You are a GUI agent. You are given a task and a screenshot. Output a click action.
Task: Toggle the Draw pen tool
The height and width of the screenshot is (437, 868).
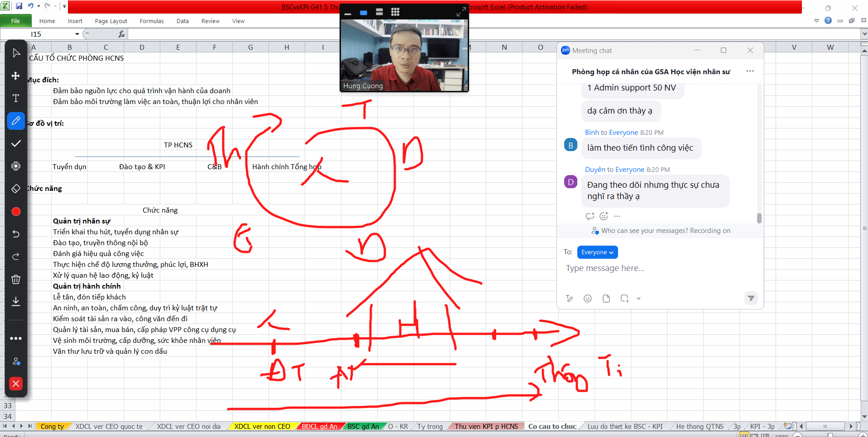[16, 121]
